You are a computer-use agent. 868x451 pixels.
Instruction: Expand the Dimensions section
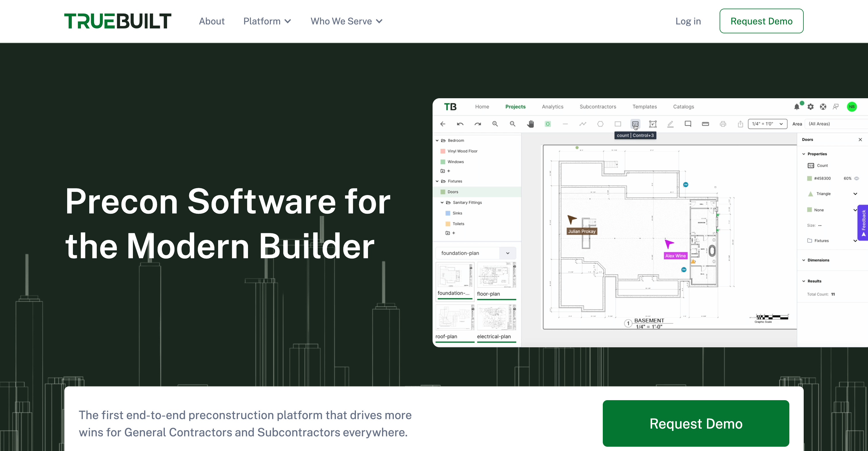coord(803,260)
